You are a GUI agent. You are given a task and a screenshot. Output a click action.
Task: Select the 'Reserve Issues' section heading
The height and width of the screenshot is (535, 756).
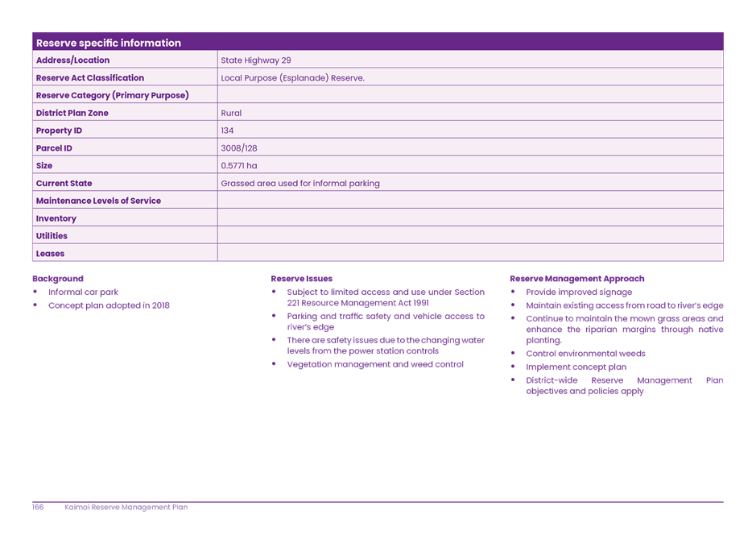302,279
